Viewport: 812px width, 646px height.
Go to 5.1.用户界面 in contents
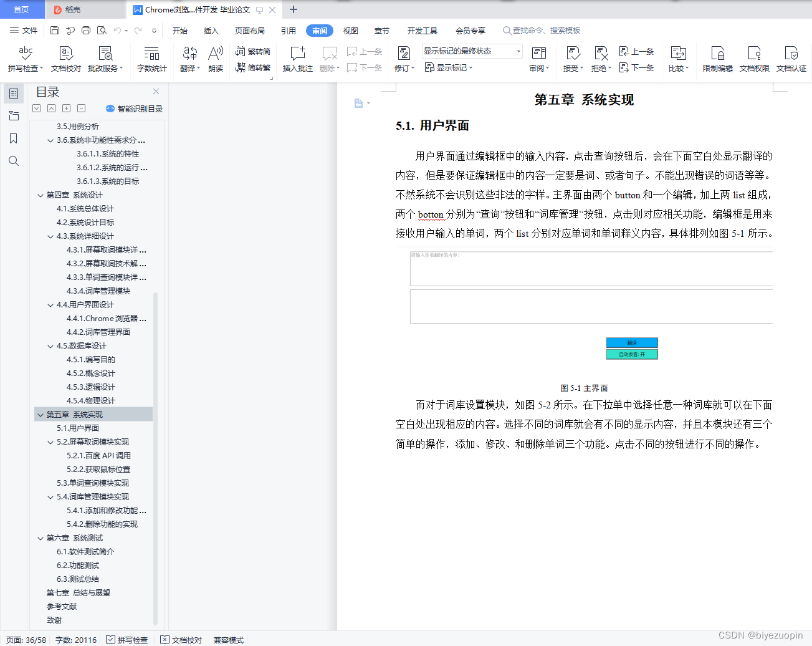[x=78, y=428]
